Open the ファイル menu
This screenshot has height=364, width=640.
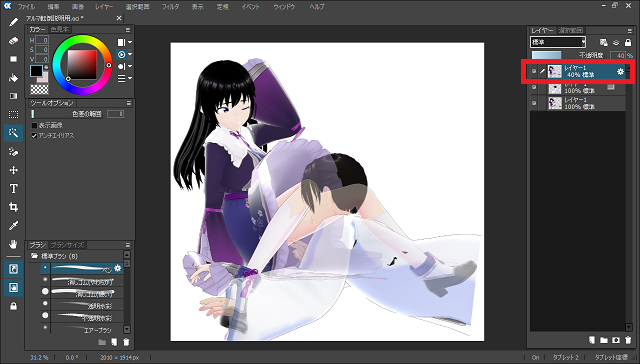click(26, 7)
